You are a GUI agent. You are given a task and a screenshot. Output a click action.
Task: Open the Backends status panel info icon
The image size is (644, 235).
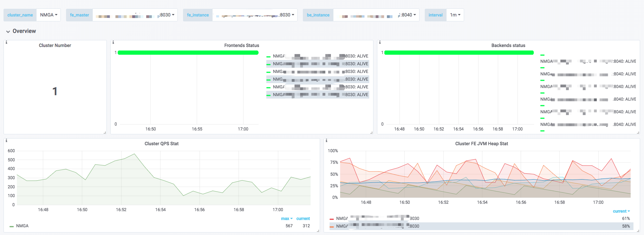click(380, 42)
